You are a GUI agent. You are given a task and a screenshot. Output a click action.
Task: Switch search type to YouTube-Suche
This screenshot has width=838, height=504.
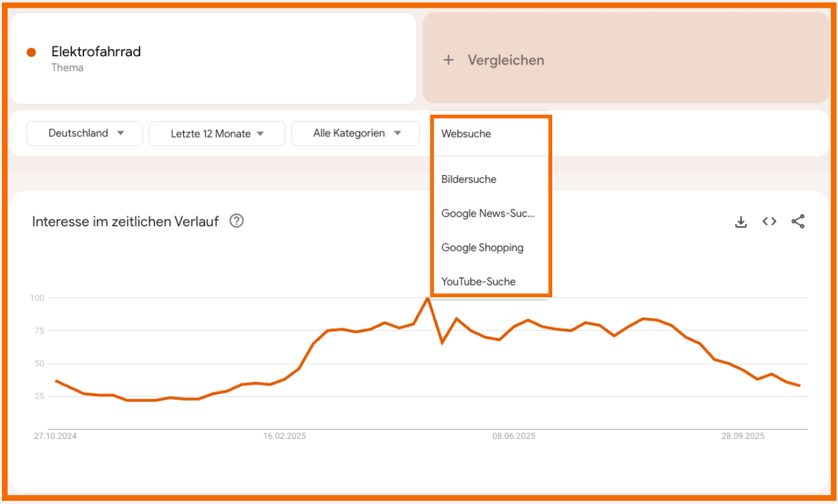(x=478, y=282)
